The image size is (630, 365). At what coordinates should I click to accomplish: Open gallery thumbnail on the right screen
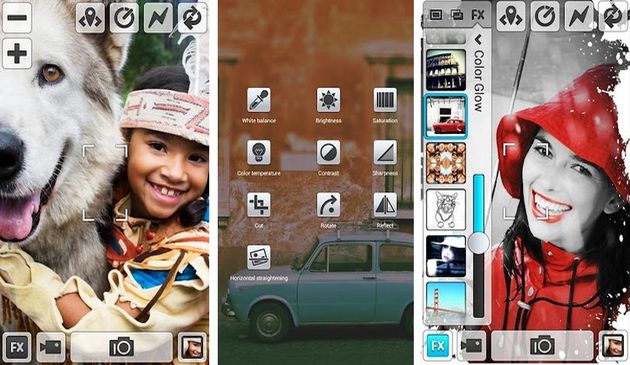click(x=614, y=346)
